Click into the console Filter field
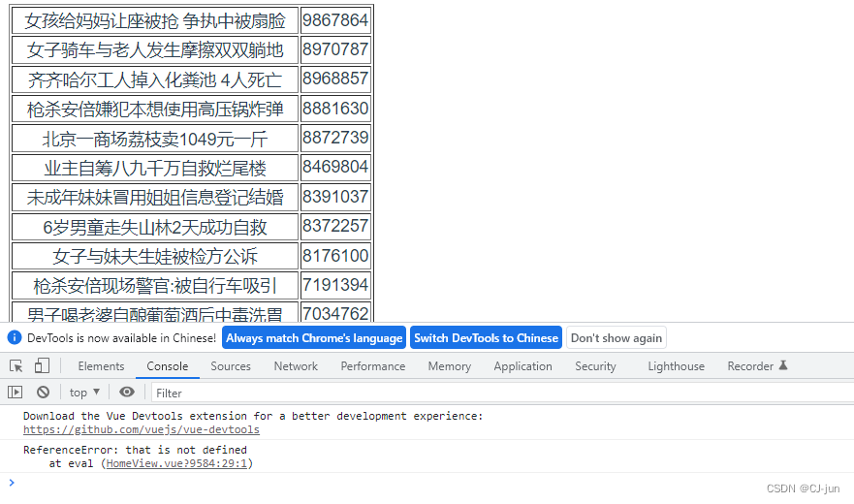This screenshot has height=504, width=854. pyautogui.click(x=501, y=393)
